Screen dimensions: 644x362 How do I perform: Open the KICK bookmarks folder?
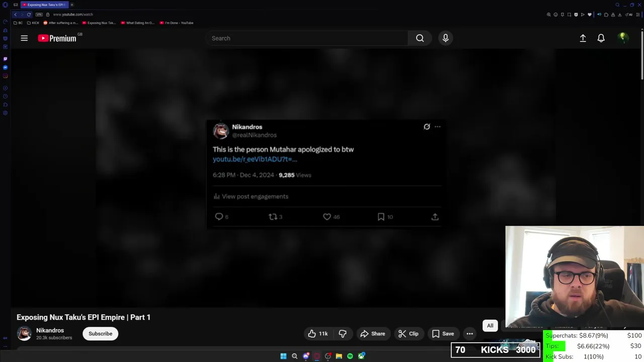(33, 23)
